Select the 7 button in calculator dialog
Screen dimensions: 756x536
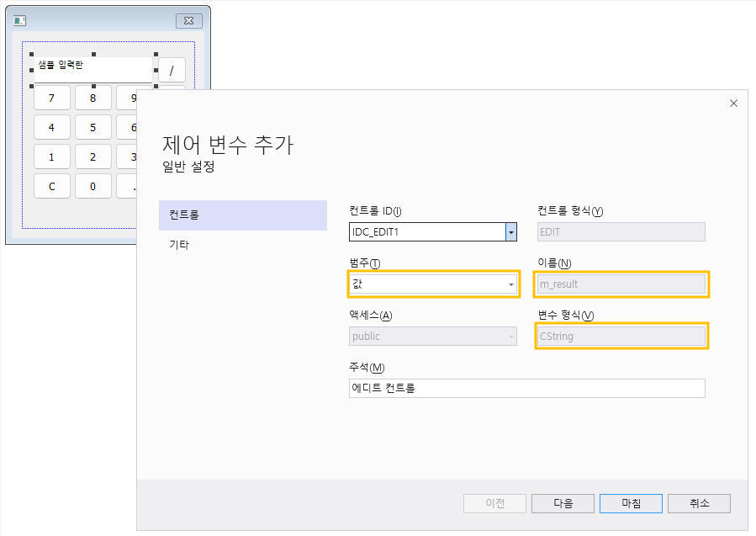pos(52,98)
